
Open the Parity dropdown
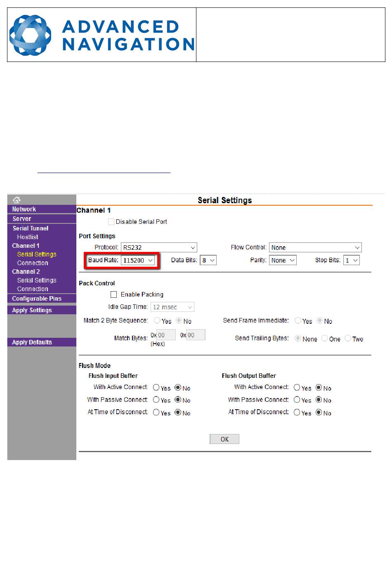(283, 261)
